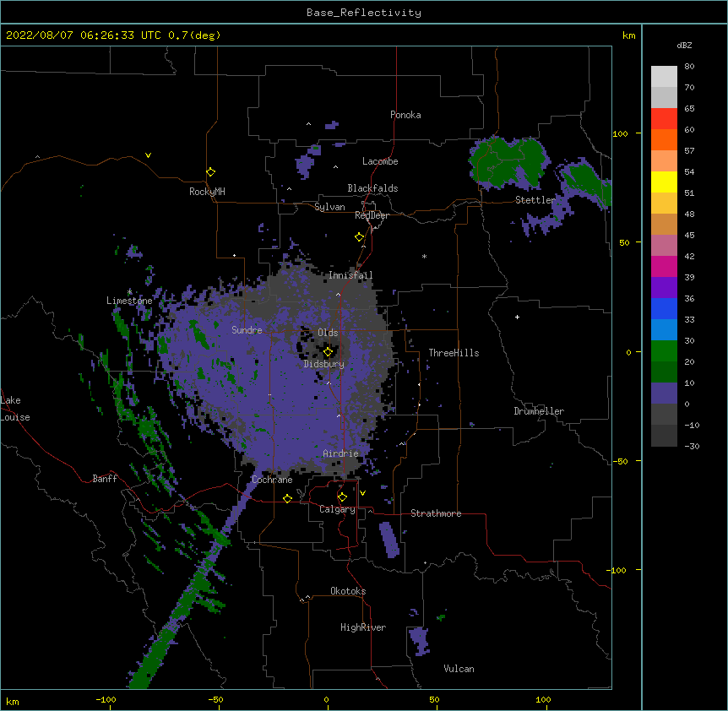Click the bright green 20-30 dBZ legend swatch

664,351
